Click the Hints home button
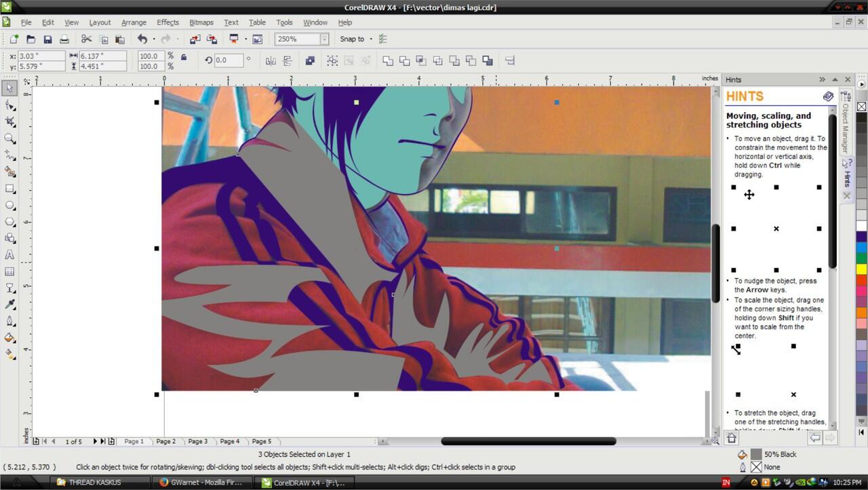Screen dimensions: 868x490 pos(732,438)
